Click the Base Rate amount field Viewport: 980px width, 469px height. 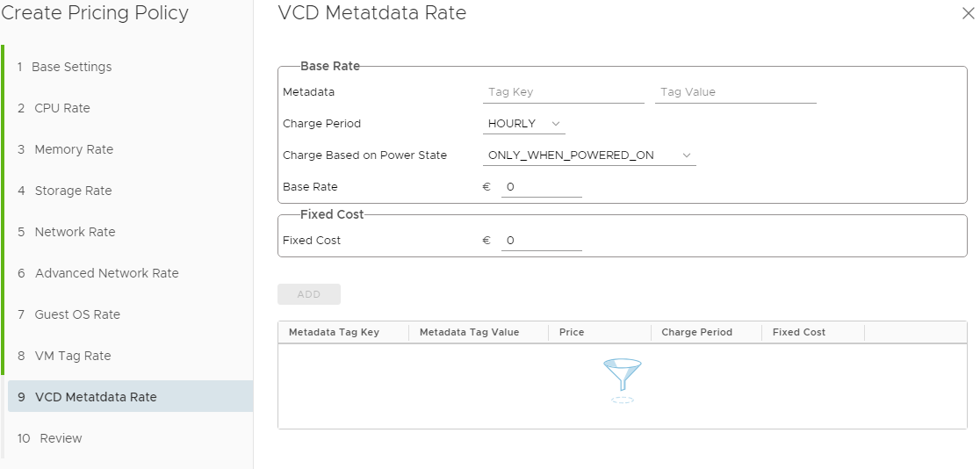coord(541,187)
